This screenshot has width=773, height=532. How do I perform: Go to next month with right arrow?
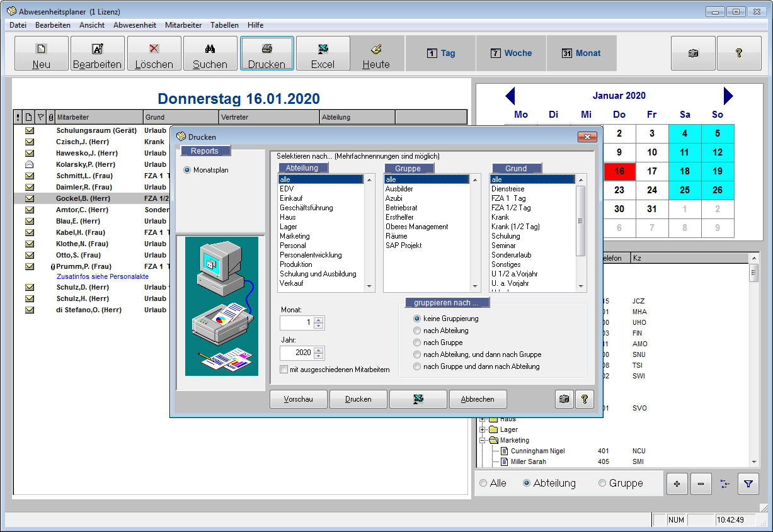728,96
